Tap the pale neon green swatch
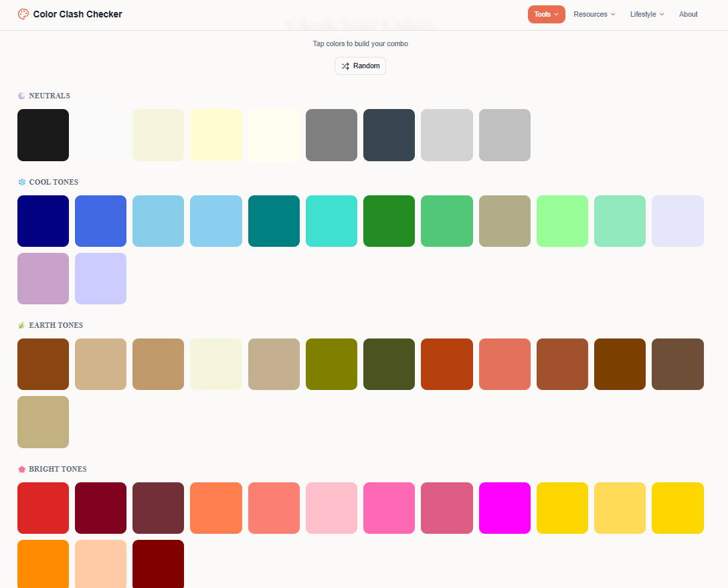This screenshot has width=728, height=588. [562, 221]
